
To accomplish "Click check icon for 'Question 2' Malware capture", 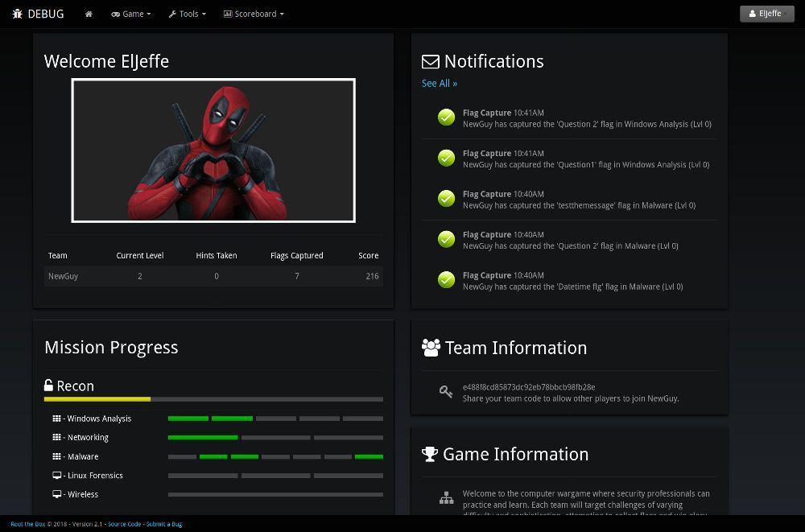I will [x=446, y=239].
